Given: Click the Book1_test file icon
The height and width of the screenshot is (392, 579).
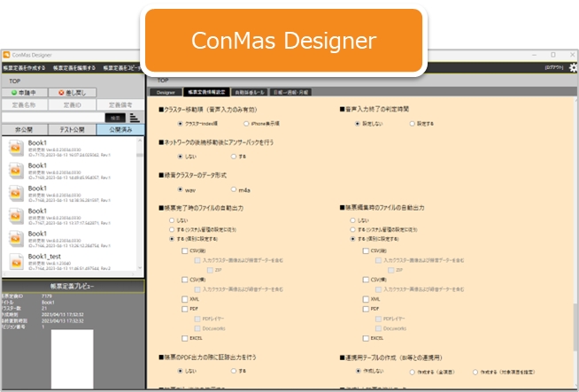Looking at the screenshot, I should pos(16,262).
